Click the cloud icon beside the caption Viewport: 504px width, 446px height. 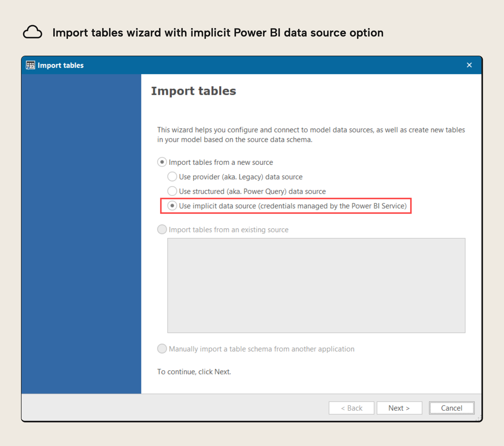click(x=33, y=32)
